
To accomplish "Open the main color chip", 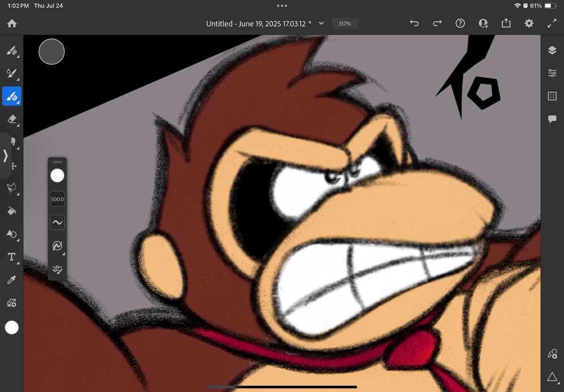I will click(x=12, y=328).
